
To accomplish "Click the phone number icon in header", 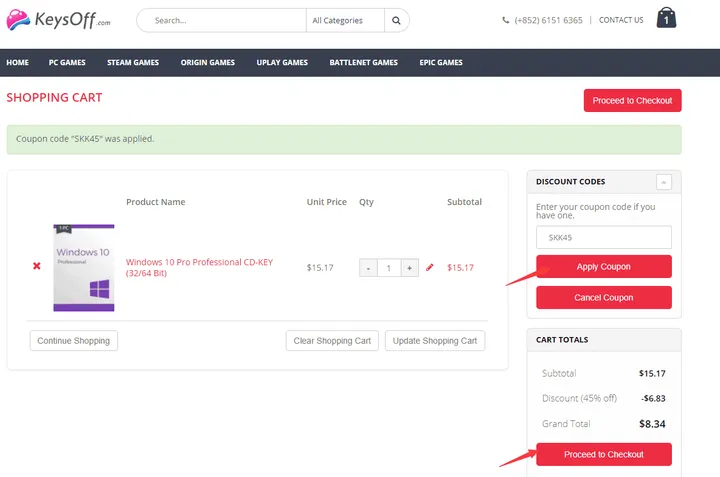I will (506, 20).
